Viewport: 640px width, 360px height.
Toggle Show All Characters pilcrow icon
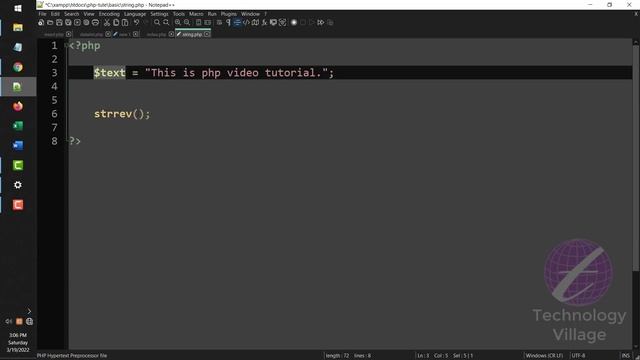click(x=228, y=22)
